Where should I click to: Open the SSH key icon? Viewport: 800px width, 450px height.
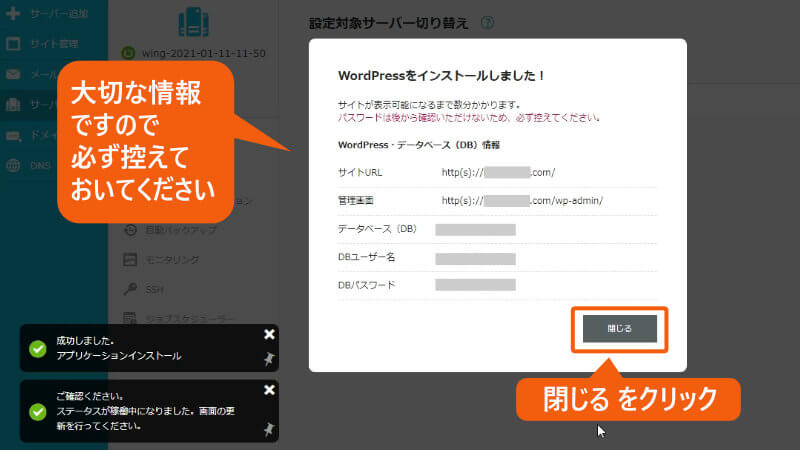130,289
